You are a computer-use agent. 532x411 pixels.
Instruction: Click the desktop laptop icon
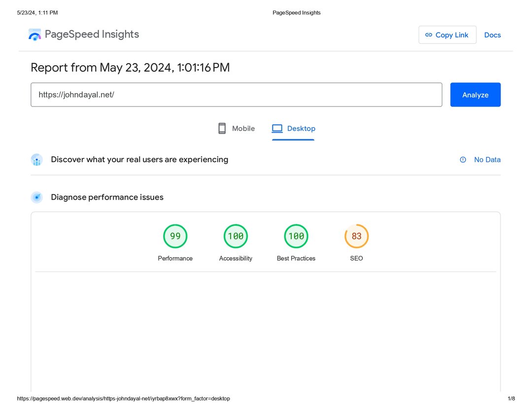point(277,129)
